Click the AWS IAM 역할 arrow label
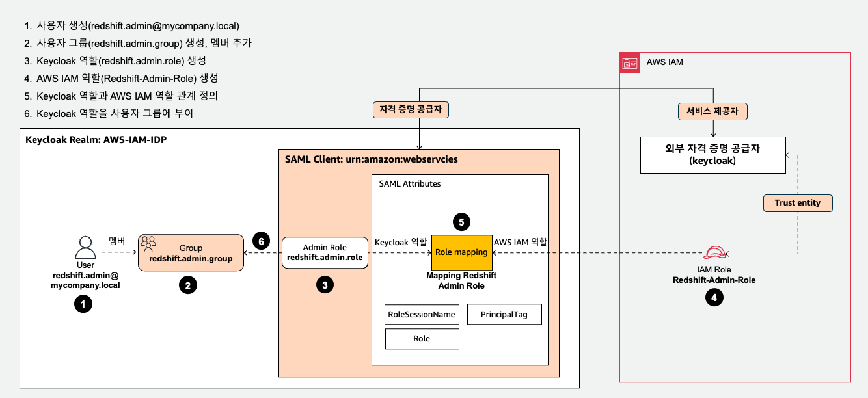 [x=521, y=242]
